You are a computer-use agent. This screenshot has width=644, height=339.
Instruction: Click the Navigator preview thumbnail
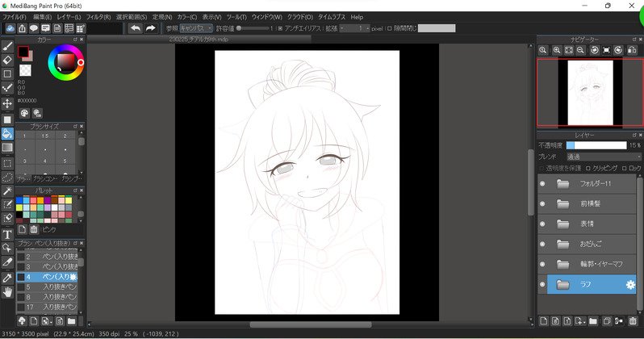click(590, 93)
